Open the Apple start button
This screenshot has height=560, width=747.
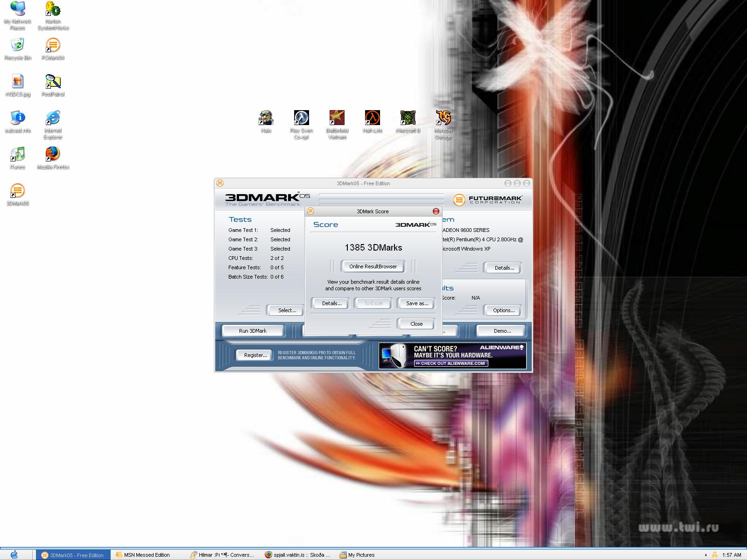[14, 554]
